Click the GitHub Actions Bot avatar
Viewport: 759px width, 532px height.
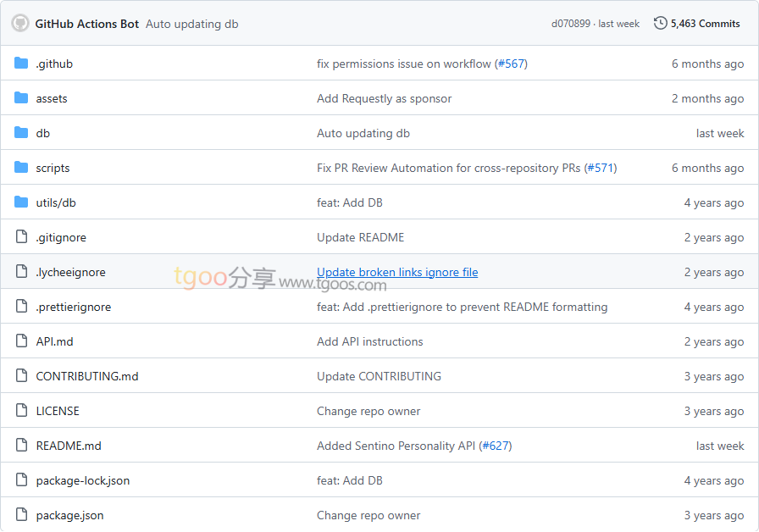point(20,23)
